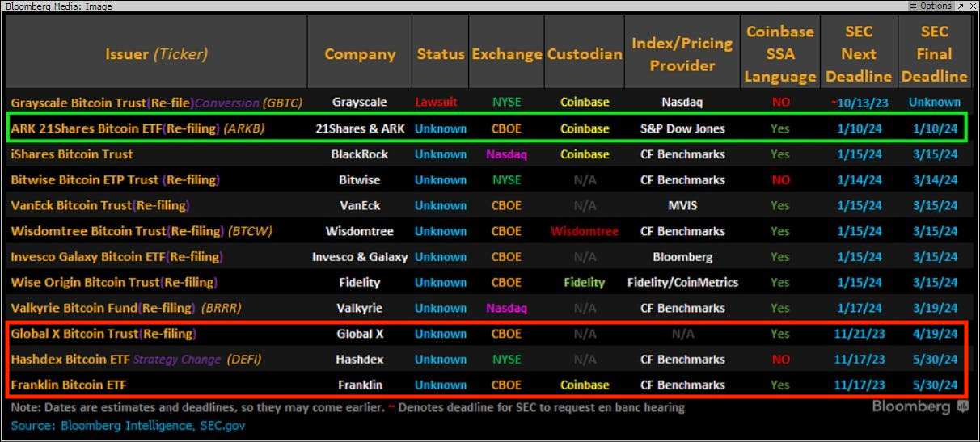Screen dimensions: 980x442
Task: Select the Bitwise Bitcoin ETP Trust issuer
Action: 116,180
